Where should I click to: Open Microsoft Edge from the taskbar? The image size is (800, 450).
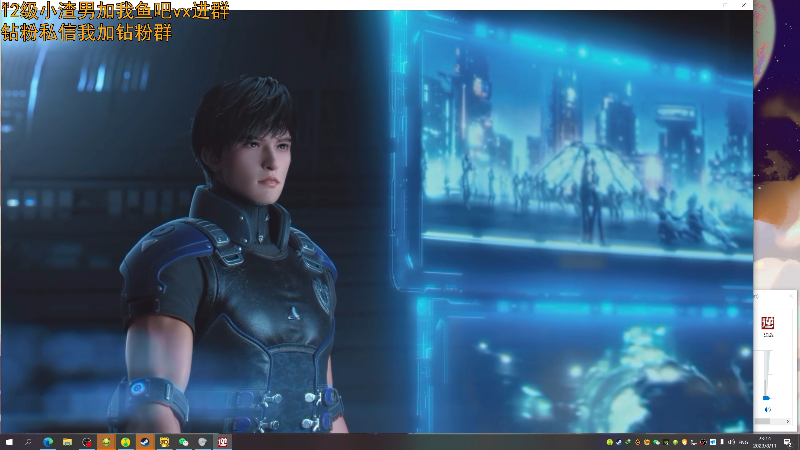(x=48, y=442)
